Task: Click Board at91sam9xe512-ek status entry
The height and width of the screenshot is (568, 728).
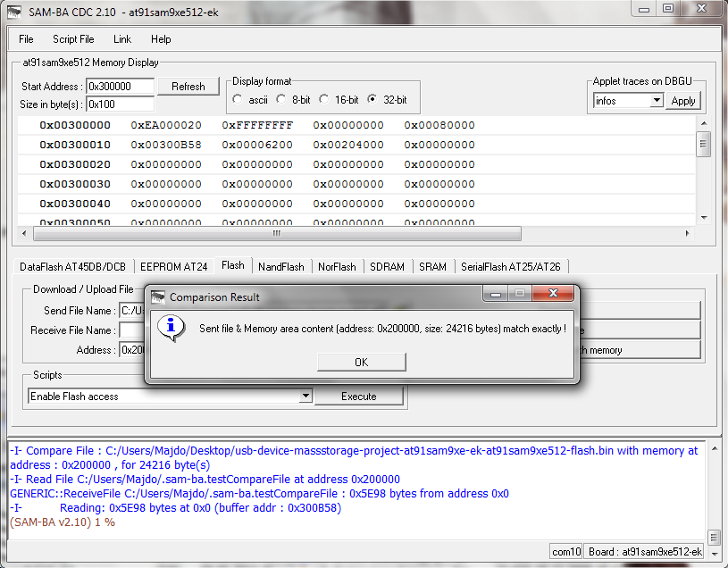Action: pos(644,551)
